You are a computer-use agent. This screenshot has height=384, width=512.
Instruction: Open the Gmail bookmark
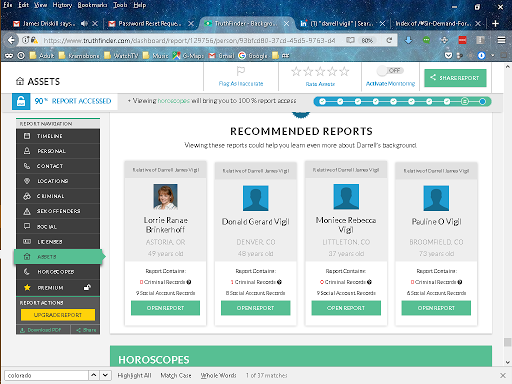pos(222,56)
